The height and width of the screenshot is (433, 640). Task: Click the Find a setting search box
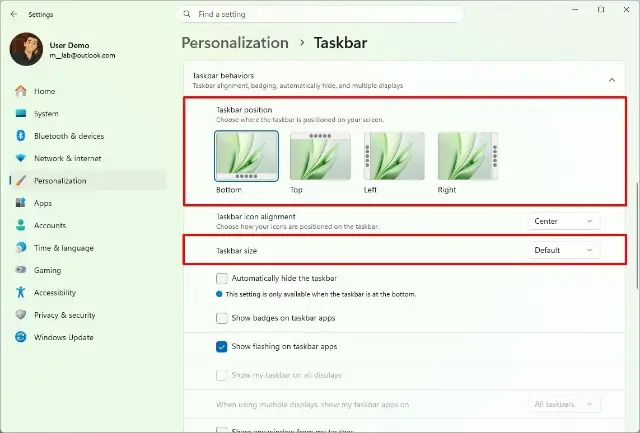(x=321, y=14)
